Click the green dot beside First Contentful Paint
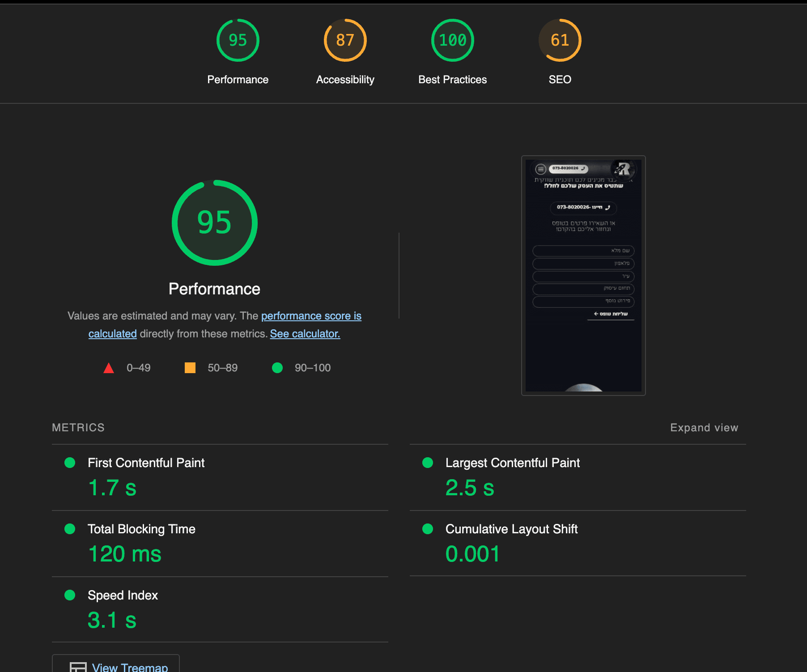807x672 pixels. pyautogui.click(x=70, y=463)
